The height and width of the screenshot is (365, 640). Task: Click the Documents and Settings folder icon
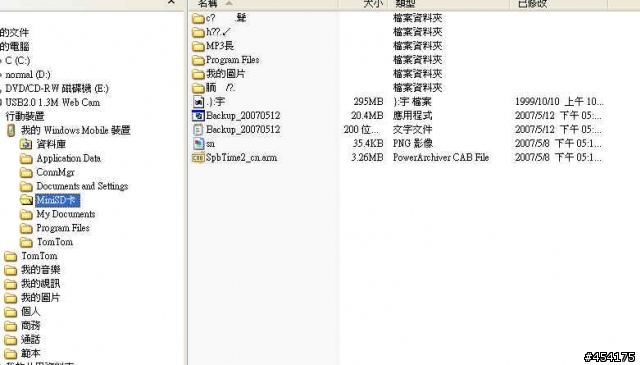(x=26, y=186)
